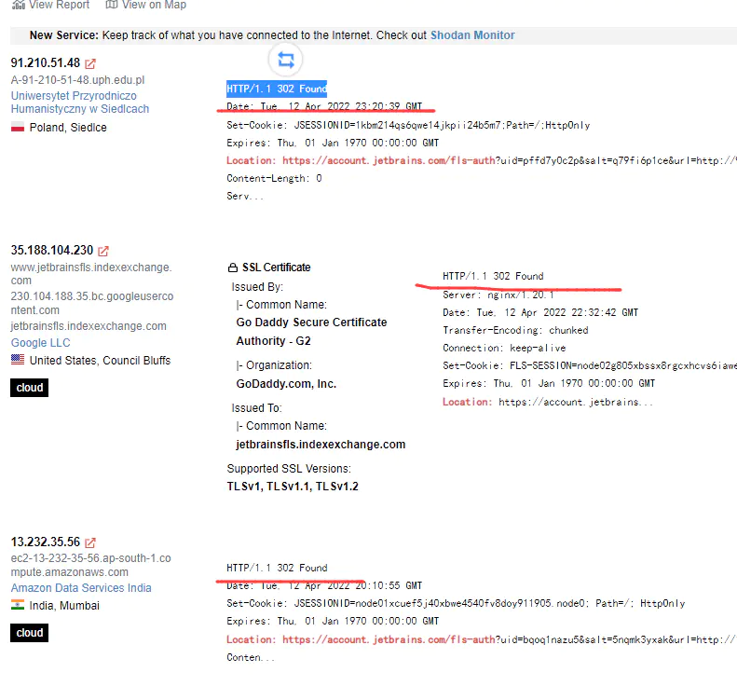
Task: Click the New Service announcement text
Action: coord(272,35)
